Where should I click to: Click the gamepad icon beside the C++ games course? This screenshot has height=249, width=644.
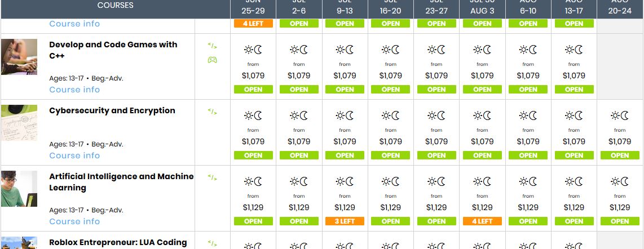click(x=212, y=60)
